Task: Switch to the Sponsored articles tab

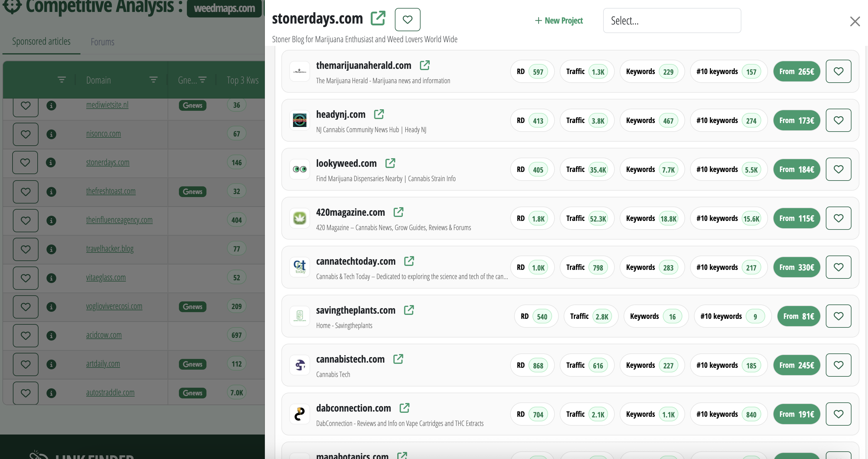Action: 42,41
